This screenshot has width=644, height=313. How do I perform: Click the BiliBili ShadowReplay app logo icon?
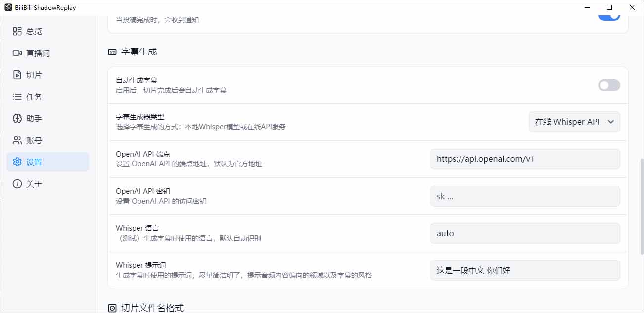point(8,7)
